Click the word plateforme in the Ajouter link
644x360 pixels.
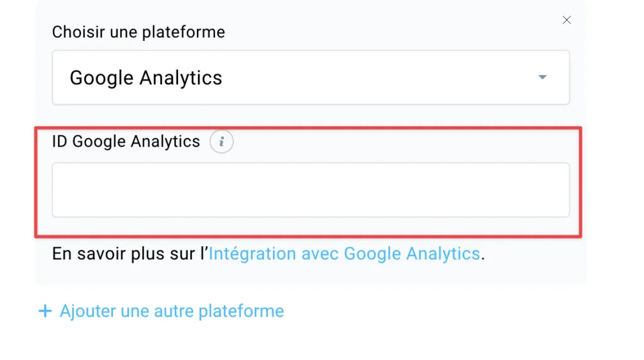click(x=241, y=311)
